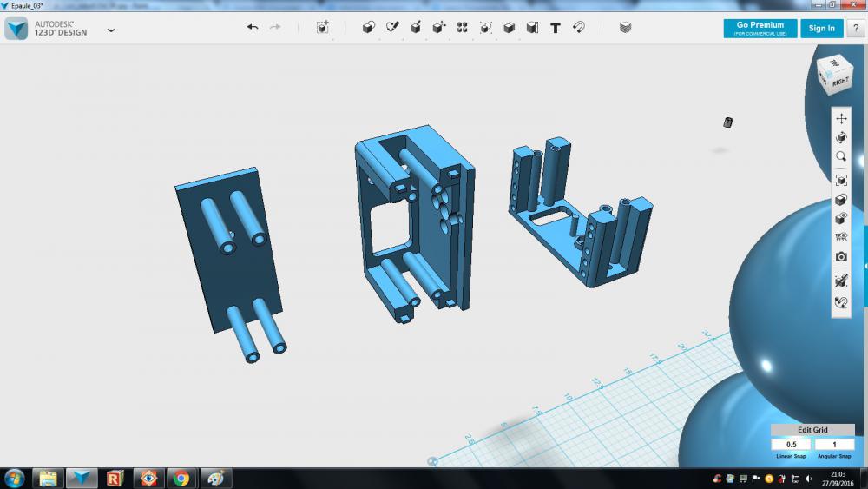Click the Redo arrow in toolbar

pyautogui.click(x=275, y=27)
